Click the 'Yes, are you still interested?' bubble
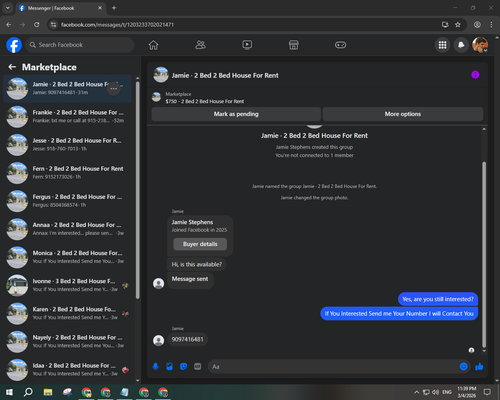The width and height of the screenshot is (500, 400). coord(438,299)
